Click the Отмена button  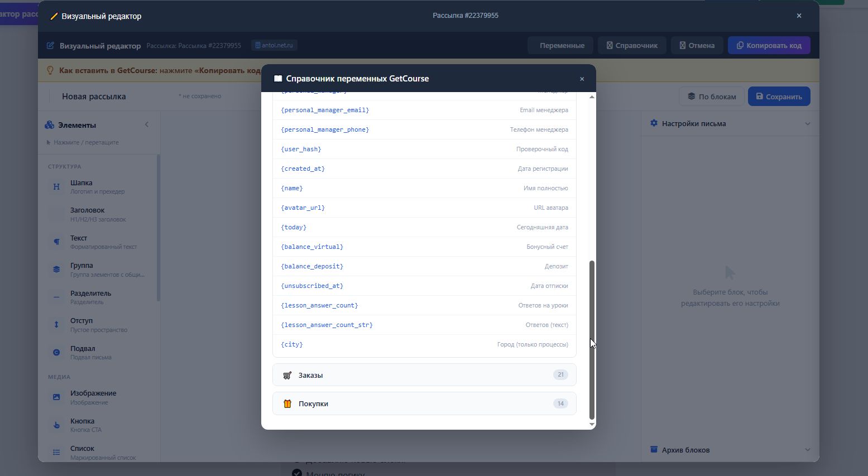pos(697,45)
